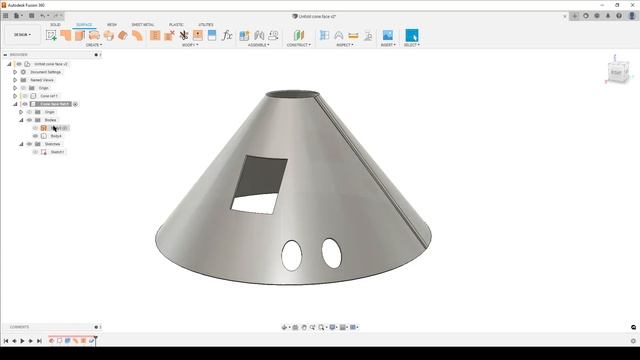This screenshot has height=360, width=640.
Task: Pick the surface Extrude tool
Action: (66, 35)
